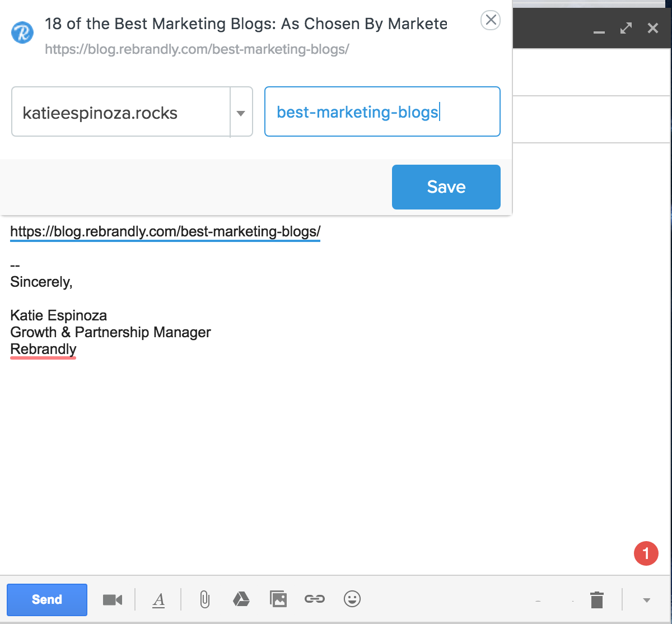
Task: Click 'Growth & Partnership Manager' in the signature
Action: (x=110, y=332)
